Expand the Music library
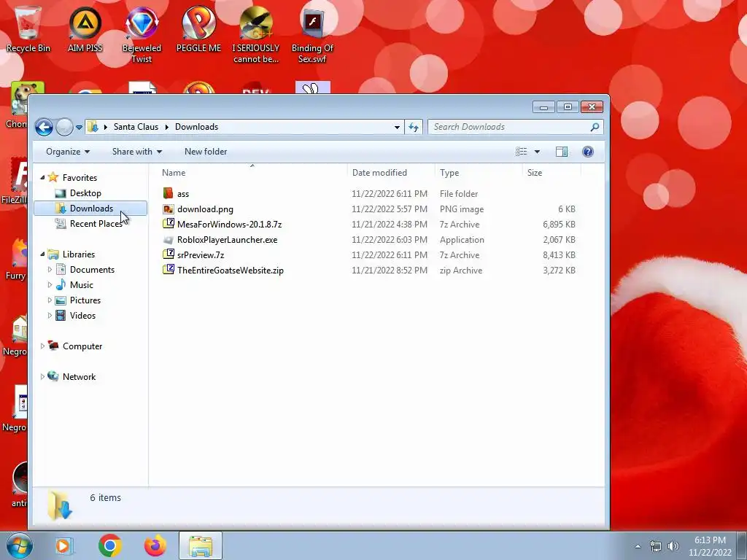 (50, 285)
